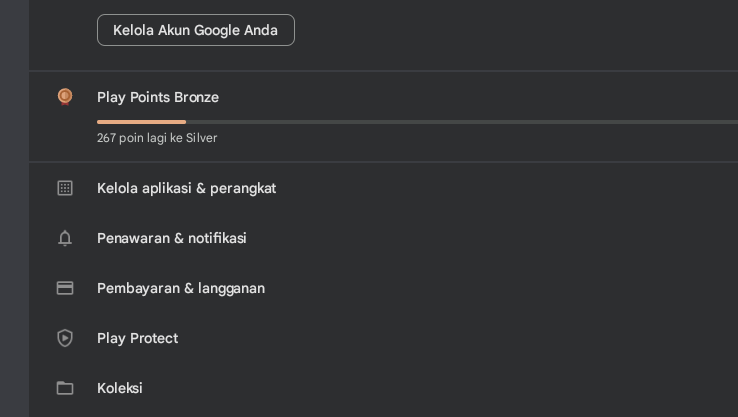Click the "267 poin lagi ke Silver" text
The image size is (738, 417).
157,138
